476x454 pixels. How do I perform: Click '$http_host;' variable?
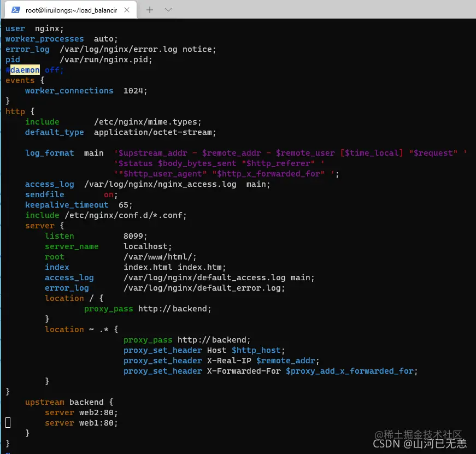click(x=258, y=350)
